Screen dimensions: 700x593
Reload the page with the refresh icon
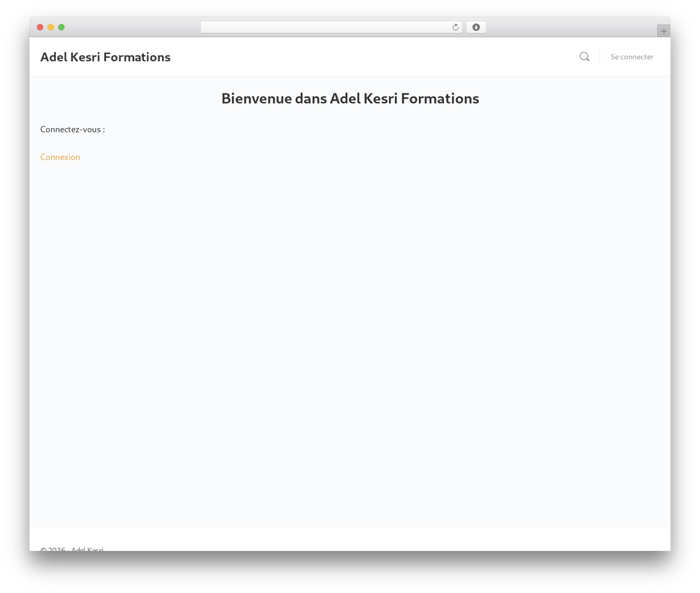455,27
